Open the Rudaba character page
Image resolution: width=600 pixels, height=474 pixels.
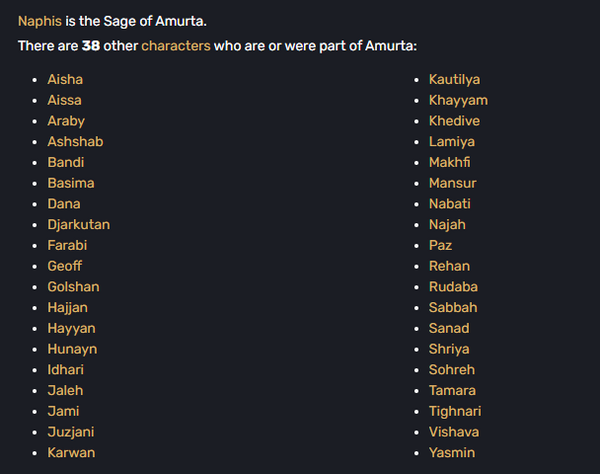453,287
